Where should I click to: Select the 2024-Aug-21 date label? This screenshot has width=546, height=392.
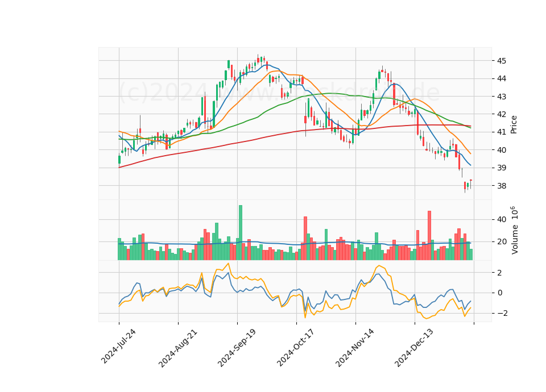click(x=177, y=348)
